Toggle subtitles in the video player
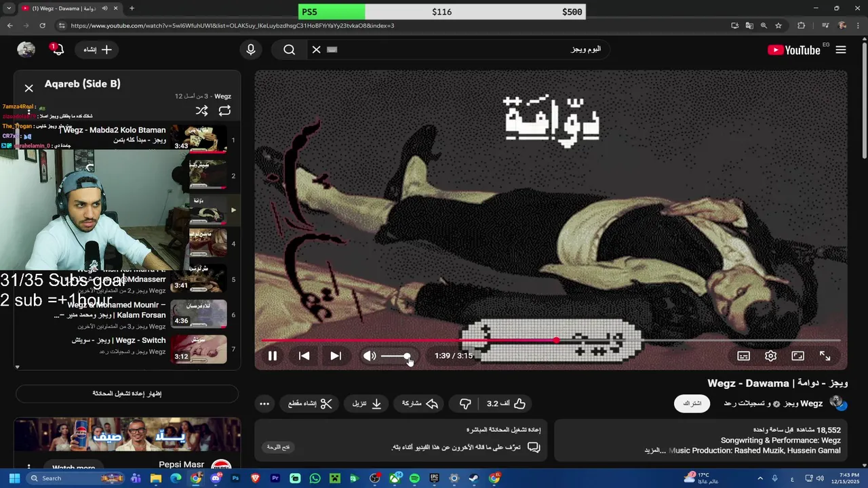Viewport: 868px width, 488px height. (743, 356)
